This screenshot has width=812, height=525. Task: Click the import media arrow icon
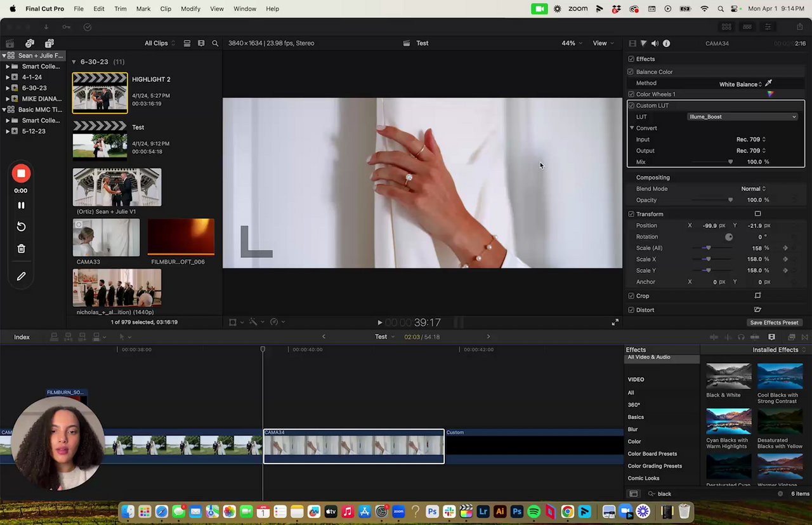click(x=46, y=27)
